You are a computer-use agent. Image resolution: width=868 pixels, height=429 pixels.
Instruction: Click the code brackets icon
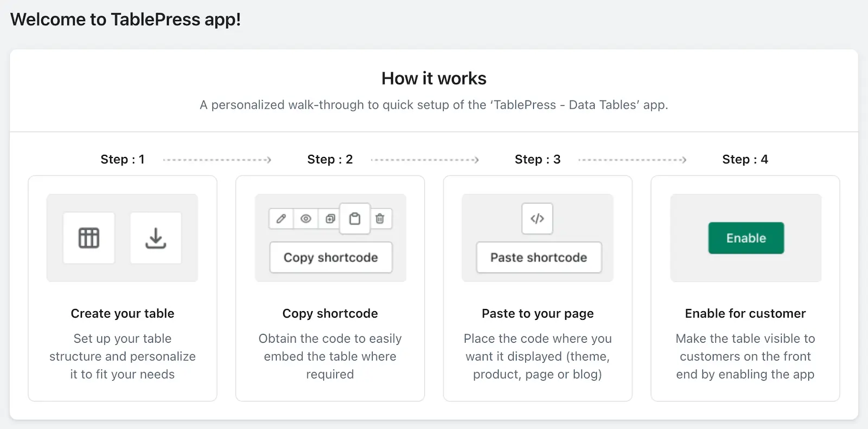(x=537, y=219)
